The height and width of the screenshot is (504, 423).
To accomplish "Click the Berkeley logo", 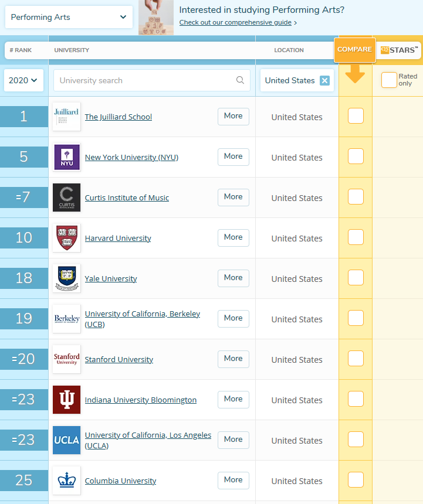I will coord(66,319).
